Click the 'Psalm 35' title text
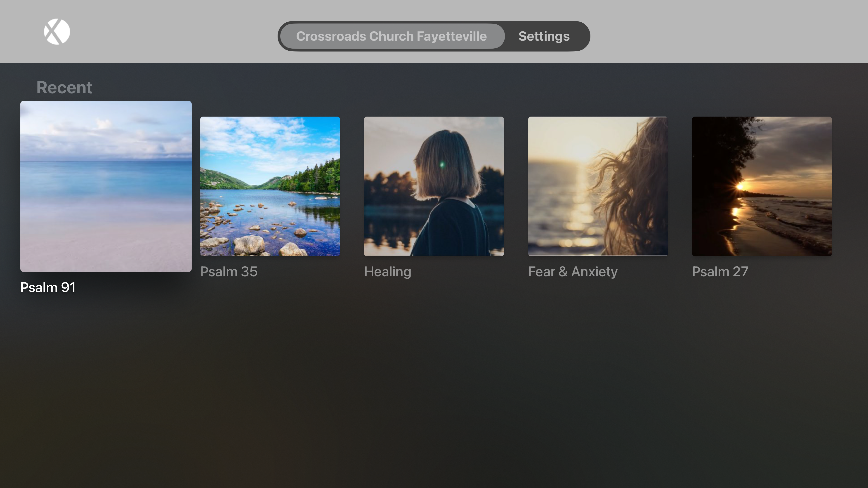868x488 pixels. pos(229,271)
